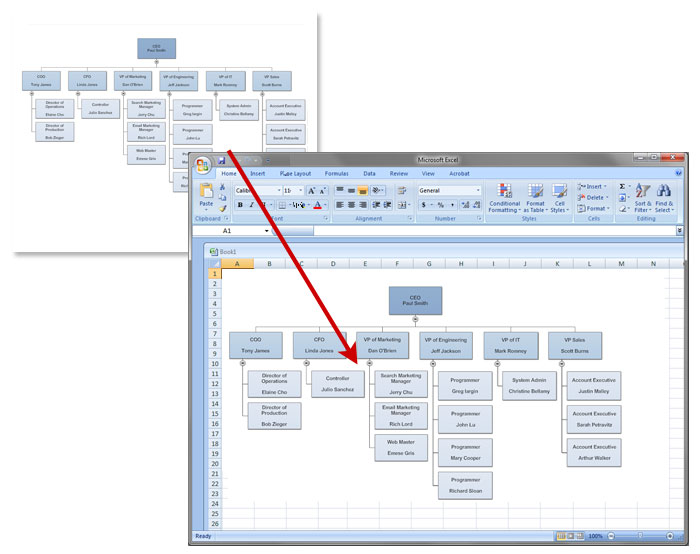Toggle Wrap Text
Screen dimensions: 700x554
402,191
